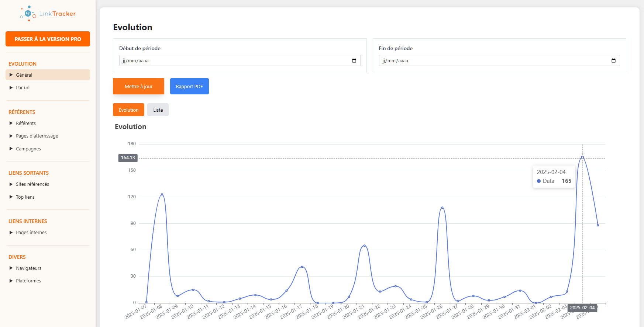
Task: Generate the Rapport PDF
Action: [189, 86]
